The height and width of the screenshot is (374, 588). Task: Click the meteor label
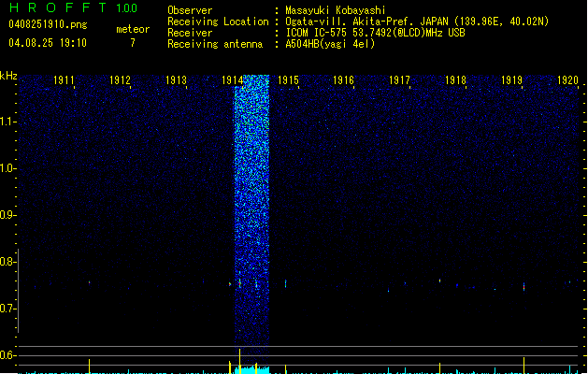[x=133, y=29]
